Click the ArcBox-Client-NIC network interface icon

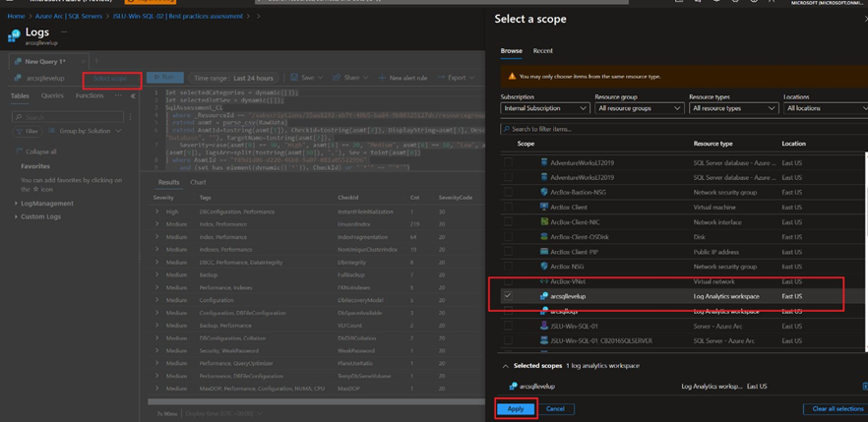coord(543,221)
